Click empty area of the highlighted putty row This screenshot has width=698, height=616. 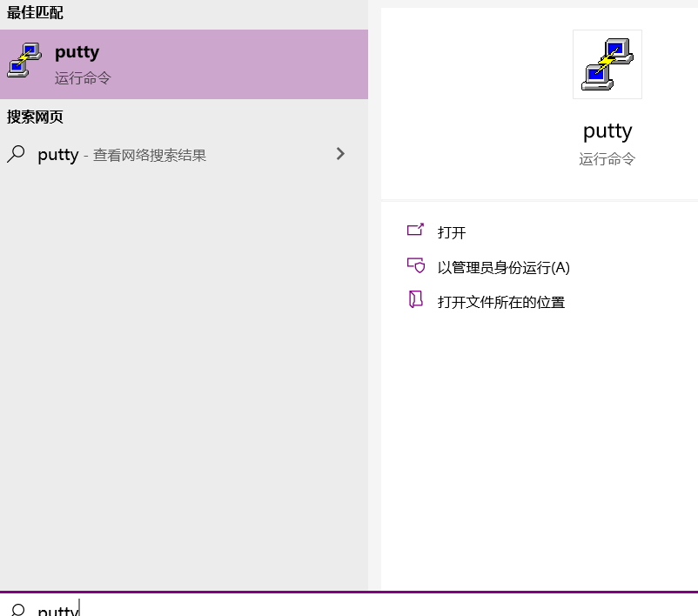(240, 64)
